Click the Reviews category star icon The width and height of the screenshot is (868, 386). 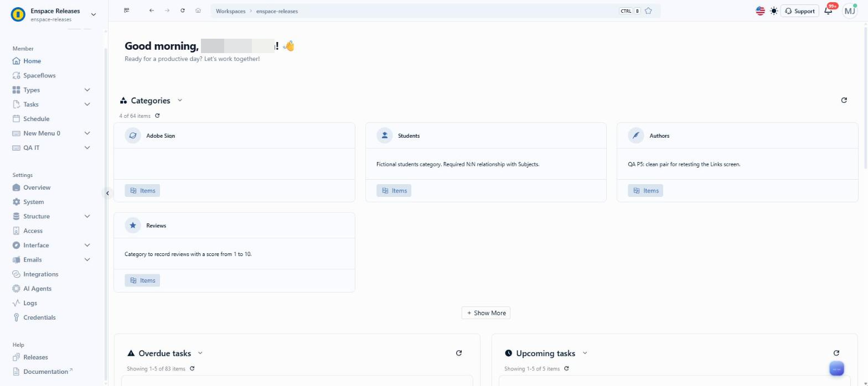(133, 226)
